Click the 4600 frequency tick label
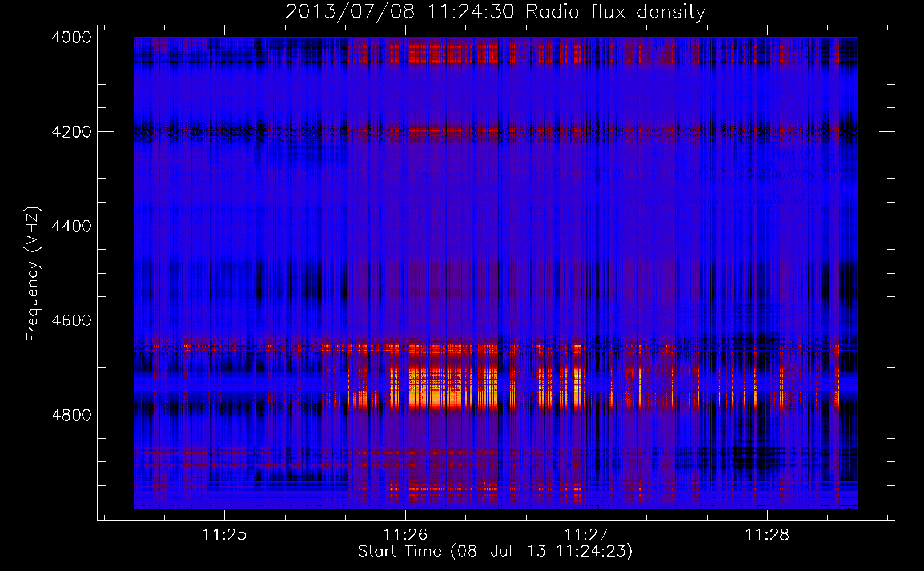The width and height of the screenshot is (924, 571). pos(71,320)
